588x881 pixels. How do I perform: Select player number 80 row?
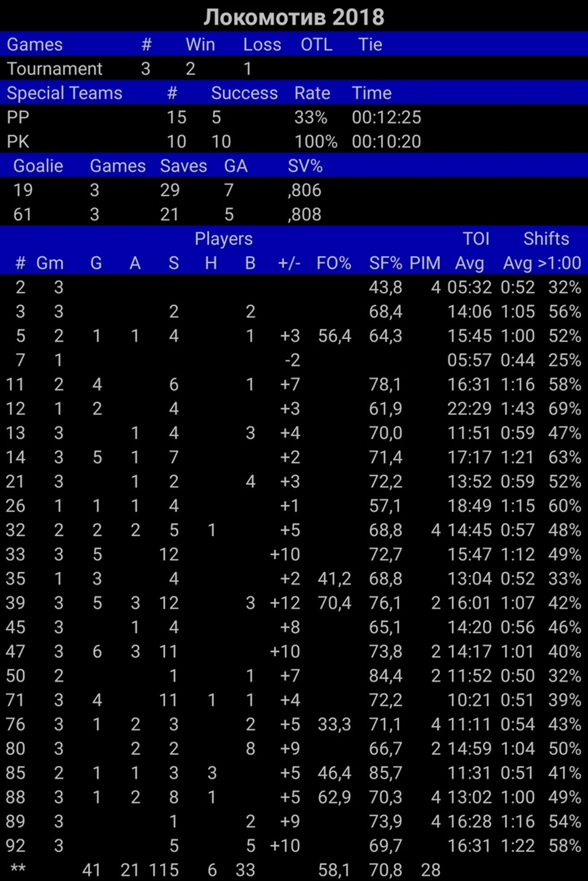294,748
